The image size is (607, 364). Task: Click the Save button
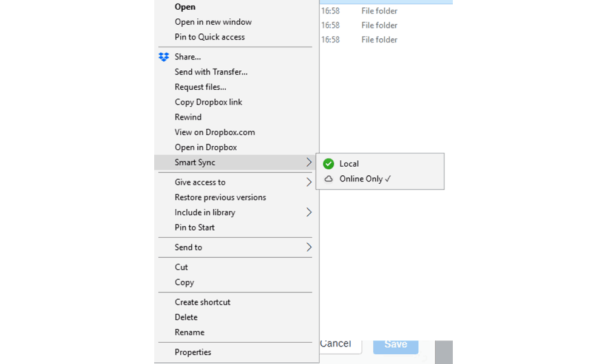pyautogui.click(x=395, y=344)
